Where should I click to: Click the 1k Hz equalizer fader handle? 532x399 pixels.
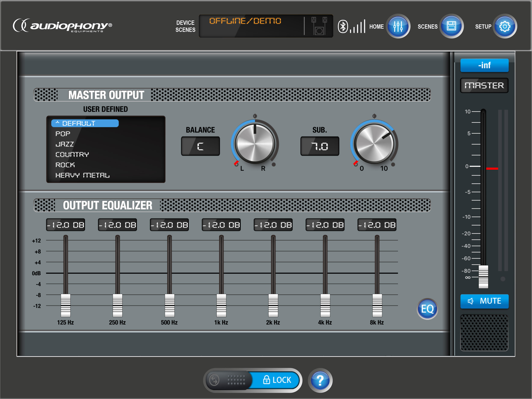pyautogui.click(x=221, y=305)
